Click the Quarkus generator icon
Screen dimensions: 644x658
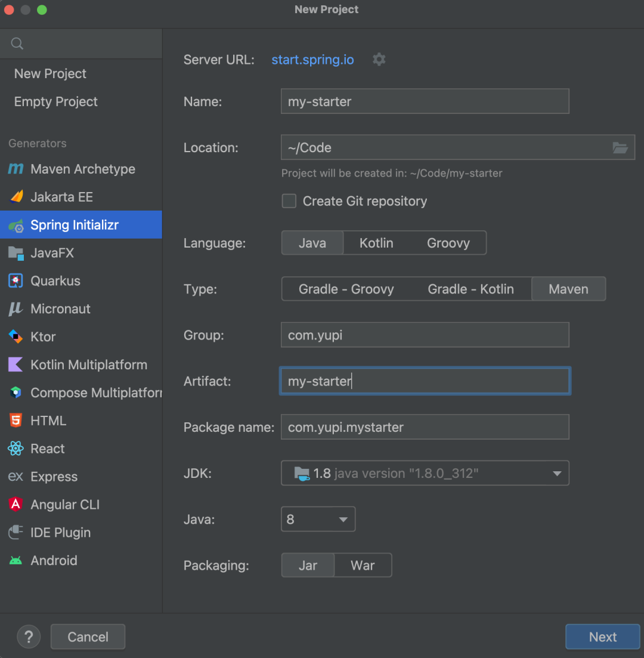(x=16, y=281)
